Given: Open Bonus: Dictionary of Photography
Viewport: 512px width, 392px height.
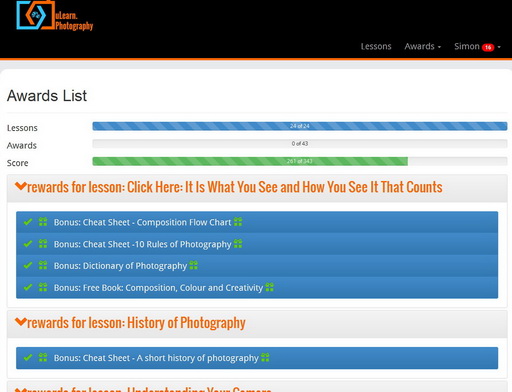Looking at the screenshot, I should coord(120,266).
